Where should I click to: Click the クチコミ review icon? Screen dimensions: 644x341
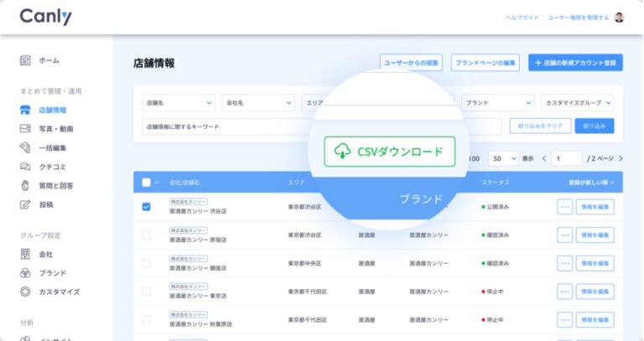click(24, 167)
